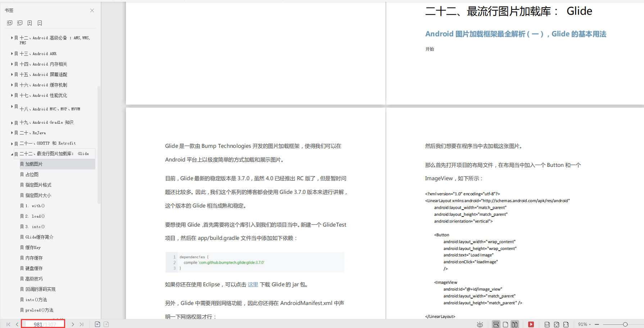The image size is (644, 328).
Task: Go to the next page
Action: tap(73, 324)
